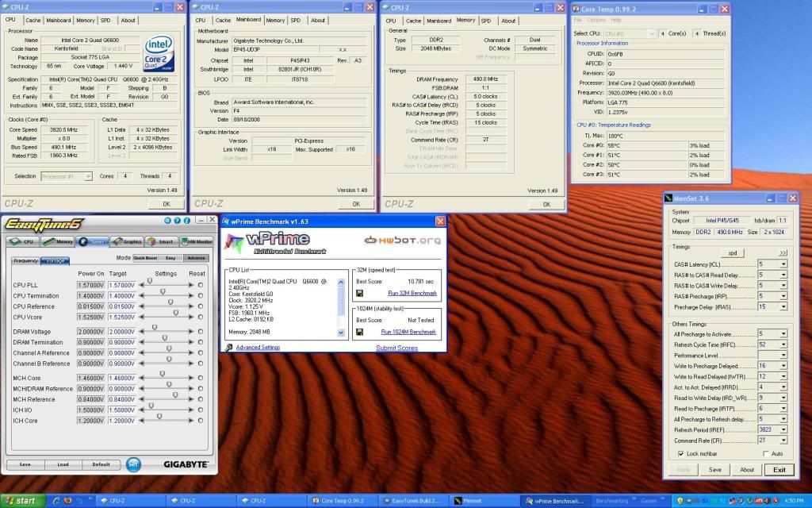Decrease CPU Vcore with the left arrow
812x508 pixels.
[x=141, y=317]
